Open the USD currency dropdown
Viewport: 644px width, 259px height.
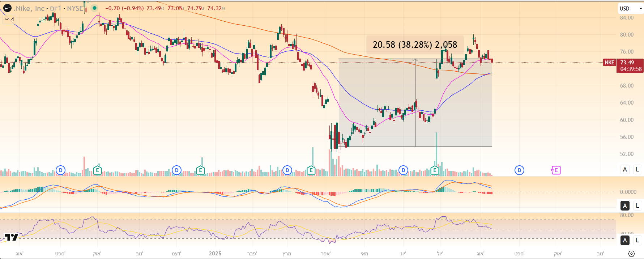point(629,8)
